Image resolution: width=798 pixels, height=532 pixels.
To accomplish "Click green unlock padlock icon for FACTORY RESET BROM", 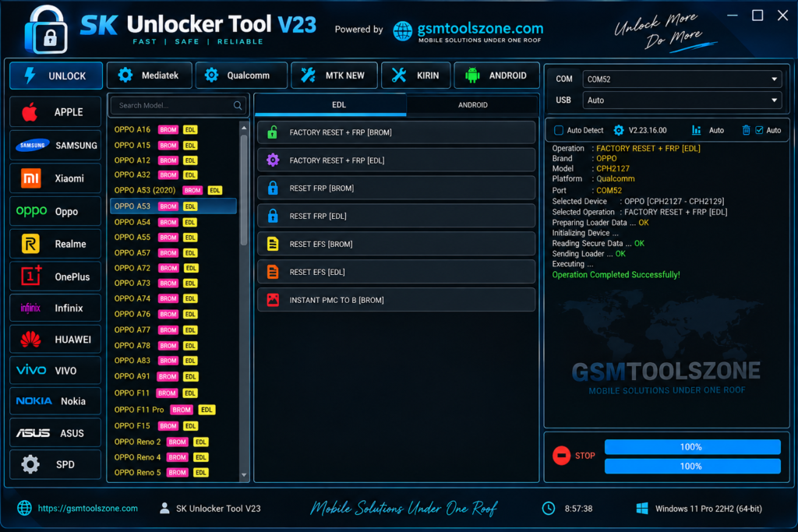I will click(272, 132).
